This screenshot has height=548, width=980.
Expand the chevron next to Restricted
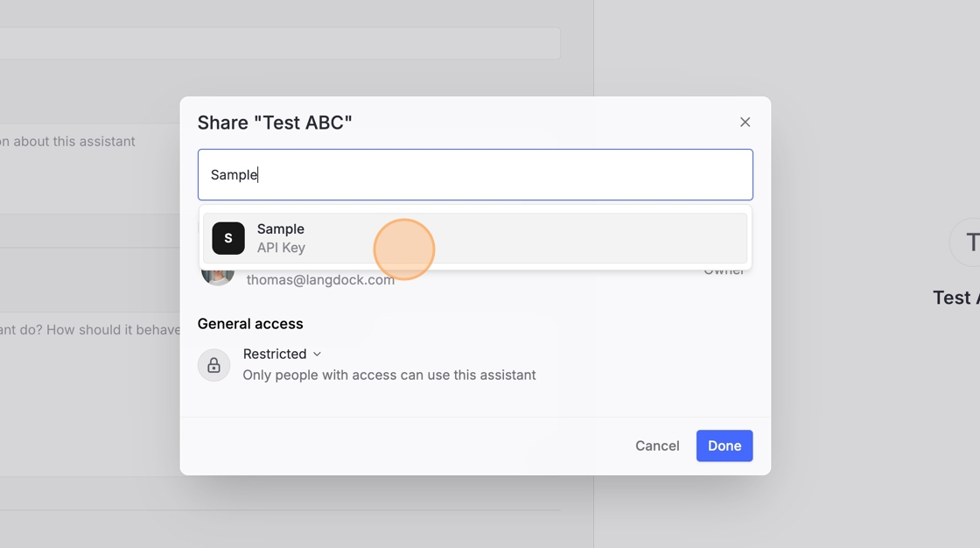[x=317, y=354]
